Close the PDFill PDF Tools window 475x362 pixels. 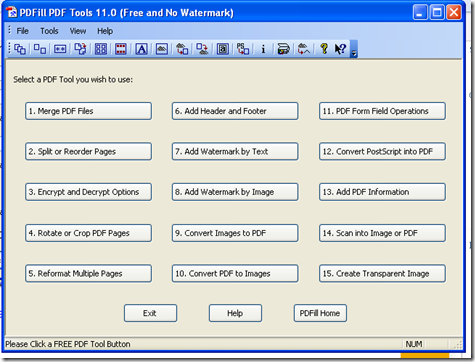click(454, 13)
